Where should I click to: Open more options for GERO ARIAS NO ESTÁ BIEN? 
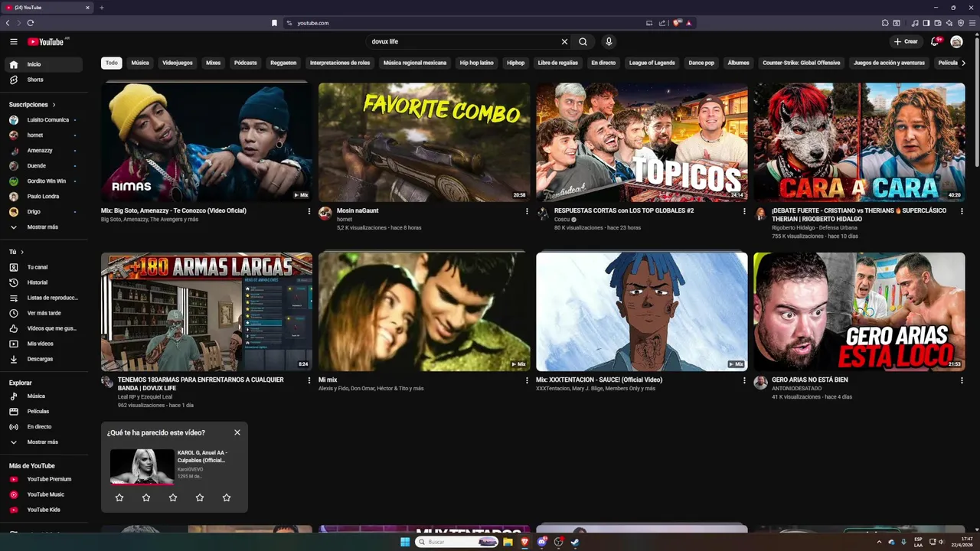(x=962, y=380)
